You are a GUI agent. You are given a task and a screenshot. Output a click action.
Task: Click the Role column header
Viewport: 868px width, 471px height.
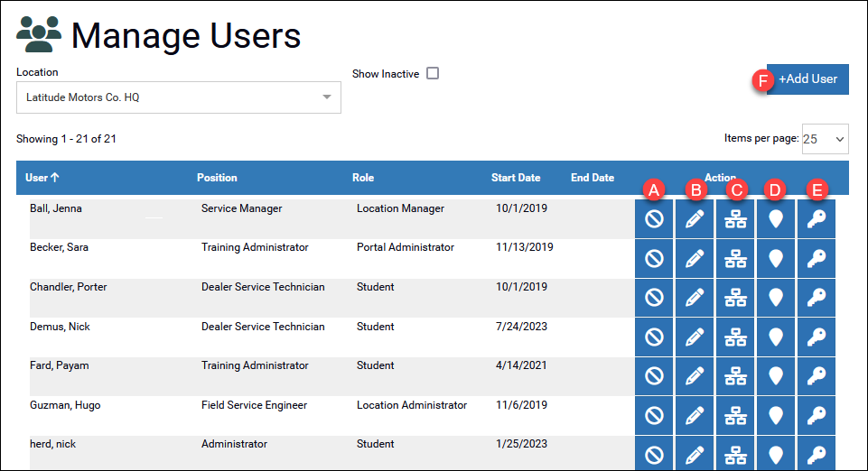363,178
